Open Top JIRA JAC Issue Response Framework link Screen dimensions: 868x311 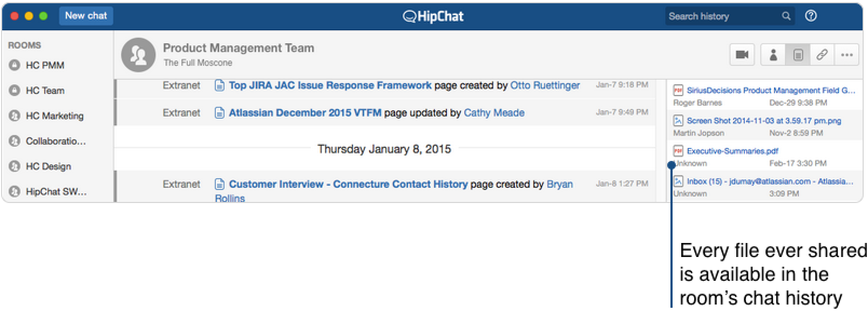pyautogui.click(x=330, y=85)
